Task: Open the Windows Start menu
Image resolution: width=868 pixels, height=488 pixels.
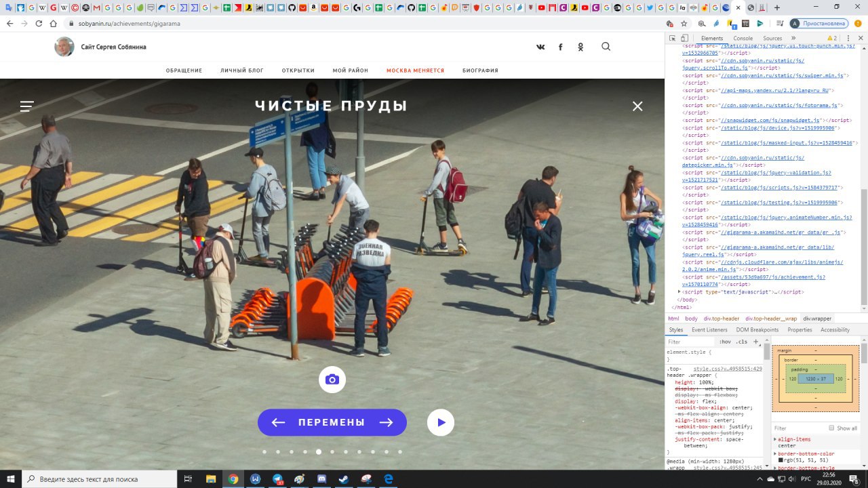Action: coord(10,479)
